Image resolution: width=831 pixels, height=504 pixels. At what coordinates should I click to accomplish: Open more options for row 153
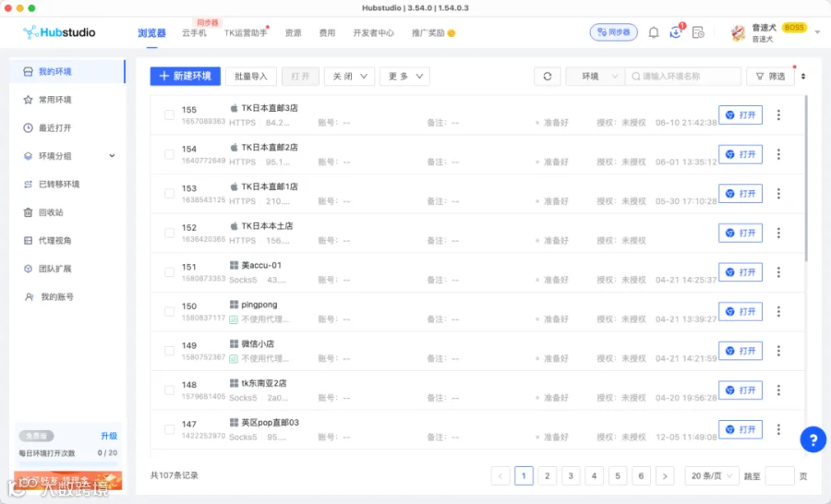[x=778, y=194]
